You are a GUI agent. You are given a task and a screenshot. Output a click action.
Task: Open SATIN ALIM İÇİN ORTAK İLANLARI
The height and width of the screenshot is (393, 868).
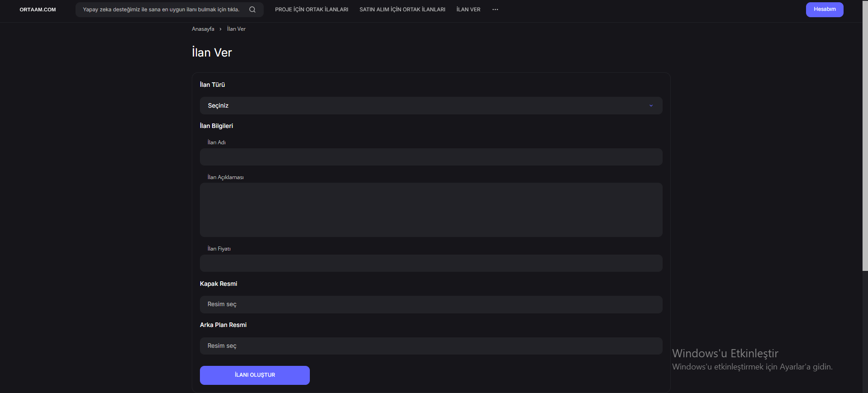402,9
